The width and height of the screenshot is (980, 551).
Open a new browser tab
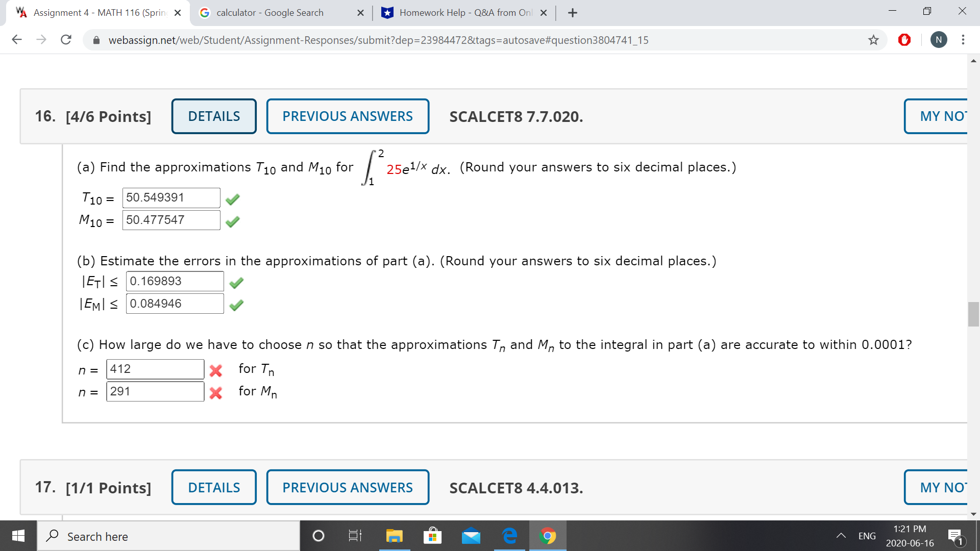tap(573, 13)
